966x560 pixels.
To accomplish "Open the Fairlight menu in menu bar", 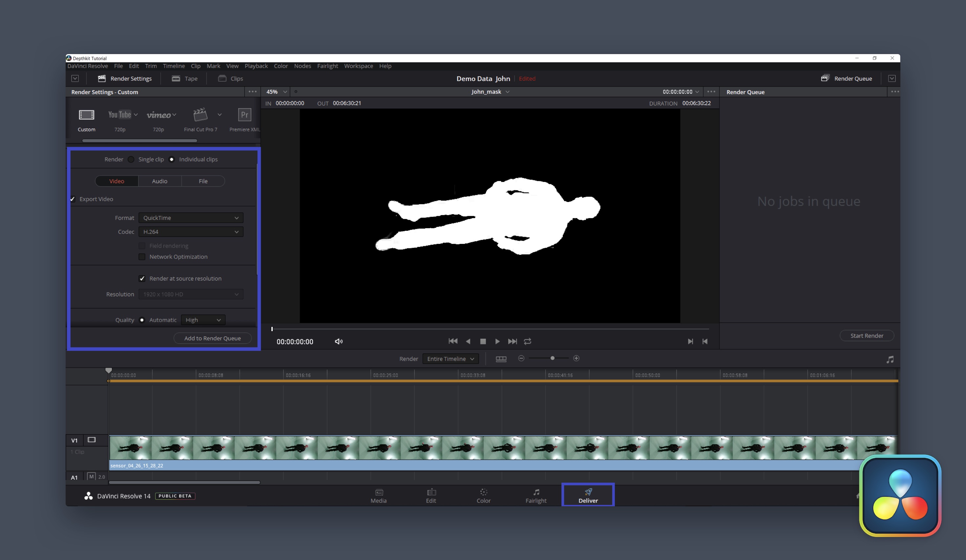I will (x=327, y=66).
